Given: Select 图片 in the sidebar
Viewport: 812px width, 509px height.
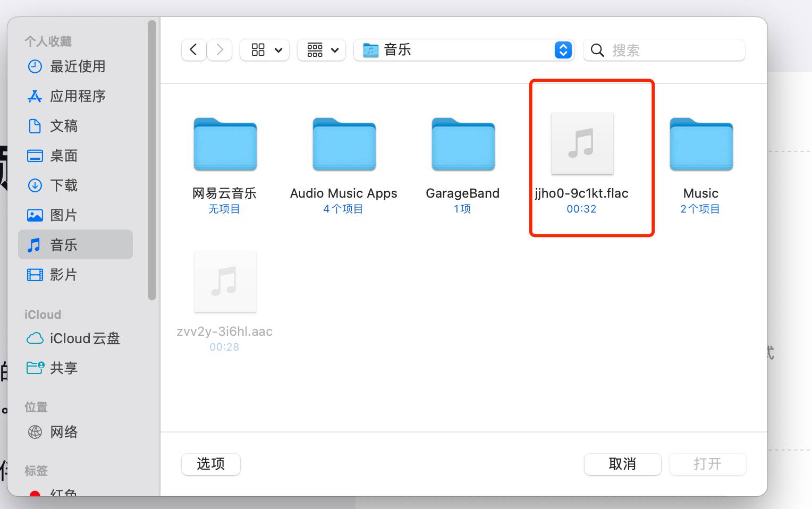Looking at the screenshot, I should pos(75,215).
